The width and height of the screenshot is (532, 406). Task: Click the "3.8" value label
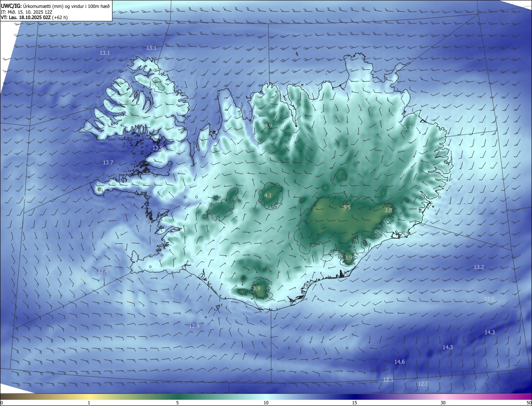coord(388,210)
